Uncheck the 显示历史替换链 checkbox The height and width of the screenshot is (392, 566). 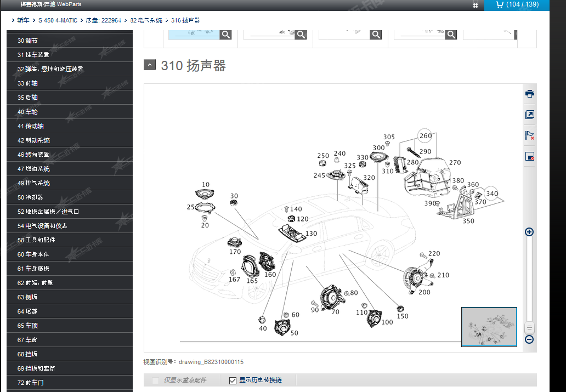[x=233, y=380]
